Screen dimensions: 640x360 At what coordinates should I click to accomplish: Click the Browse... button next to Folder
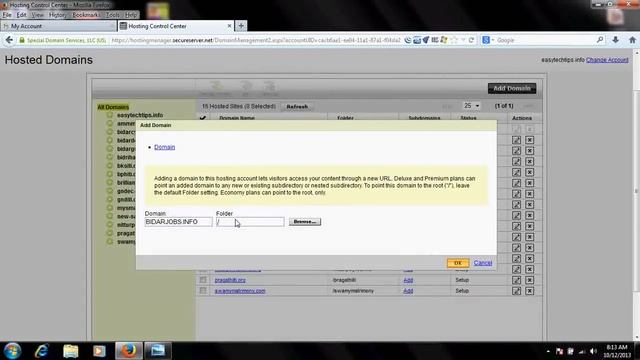[305, 222]
